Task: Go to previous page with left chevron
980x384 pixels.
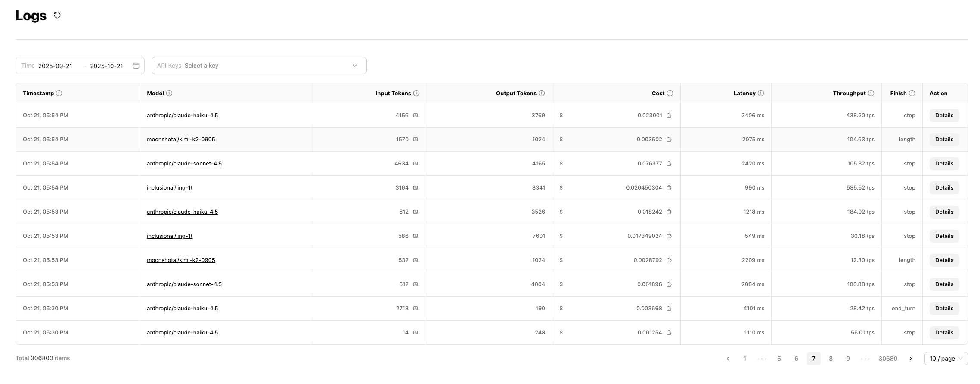Action: (x=728, y=359)
